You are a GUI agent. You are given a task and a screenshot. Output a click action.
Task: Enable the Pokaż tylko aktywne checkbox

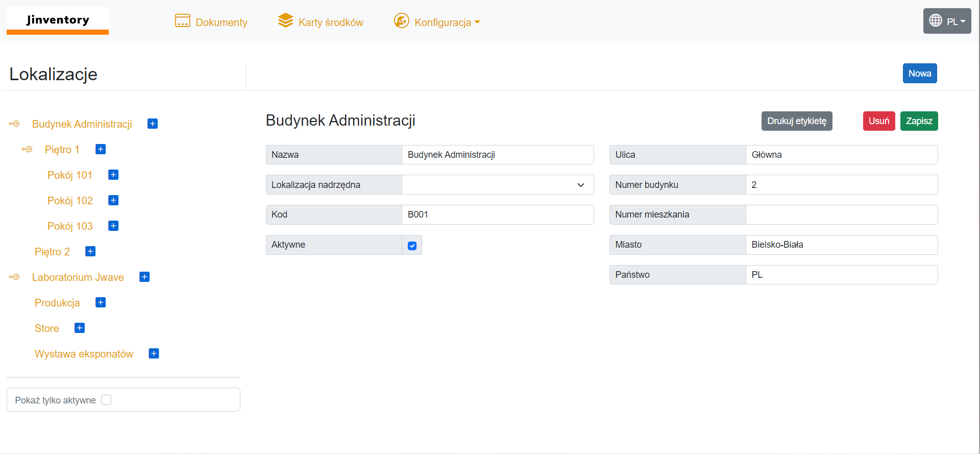(106, 400)
